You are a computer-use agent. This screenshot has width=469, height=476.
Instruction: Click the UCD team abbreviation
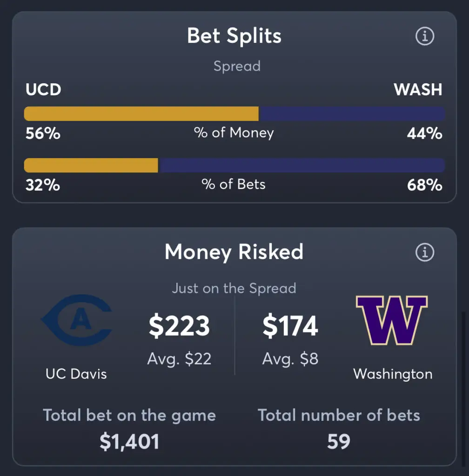pos(43,90)
